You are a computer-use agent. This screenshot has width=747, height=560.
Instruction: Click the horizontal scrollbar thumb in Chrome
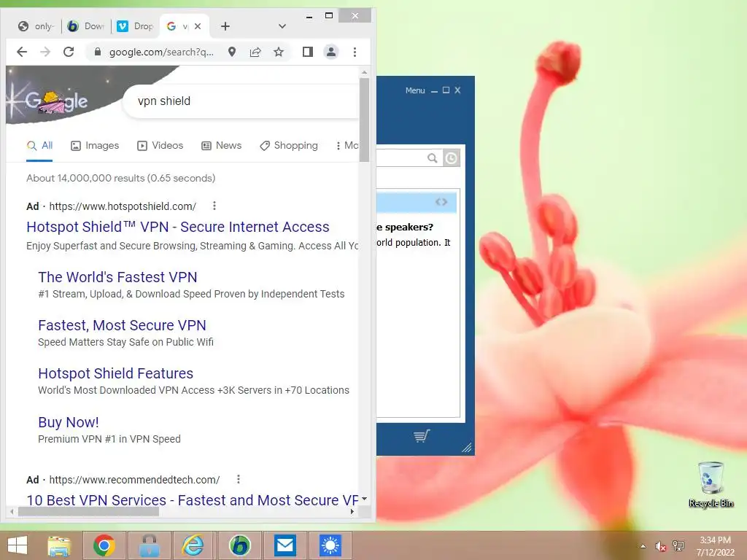pos(88,512)
